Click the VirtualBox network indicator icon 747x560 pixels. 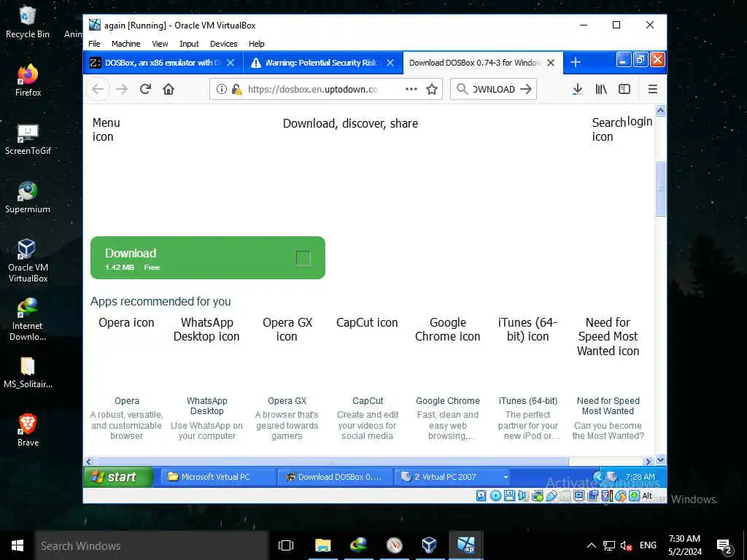tap(538, 496)
